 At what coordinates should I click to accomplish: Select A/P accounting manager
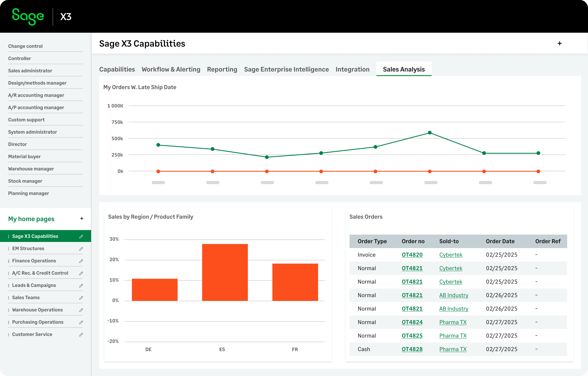36,107
